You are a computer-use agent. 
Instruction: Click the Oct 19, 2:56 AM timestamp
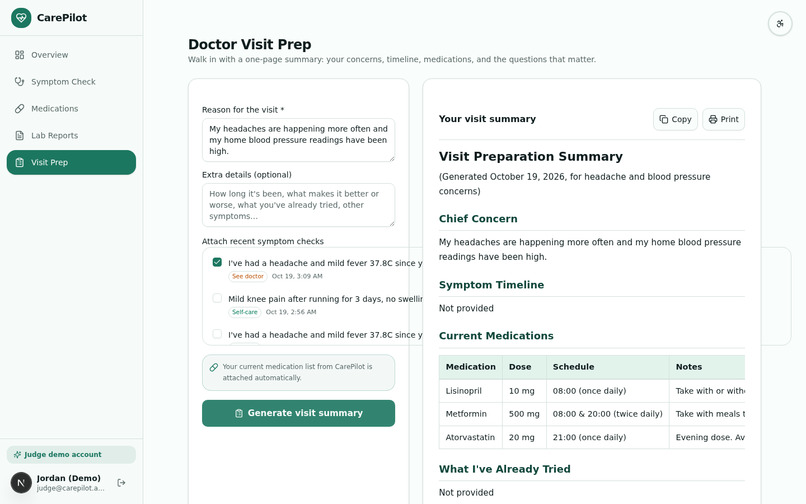pos(291,312)
